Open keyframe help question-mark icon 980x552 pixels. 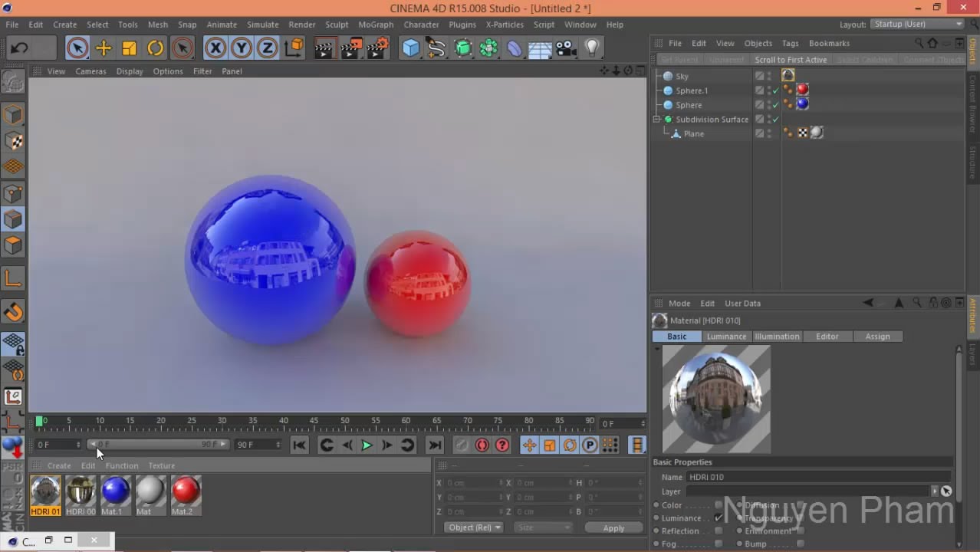(502, 445)
